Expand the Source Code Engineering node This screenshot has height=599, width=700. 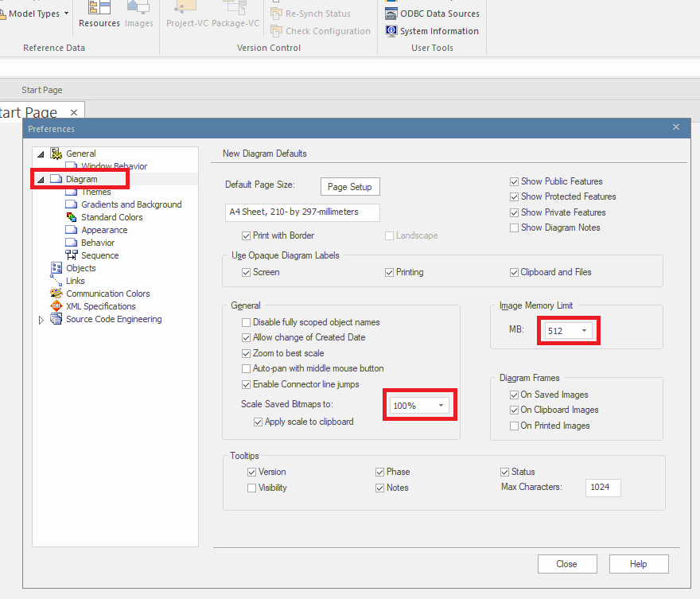click(x=41, y=320)
